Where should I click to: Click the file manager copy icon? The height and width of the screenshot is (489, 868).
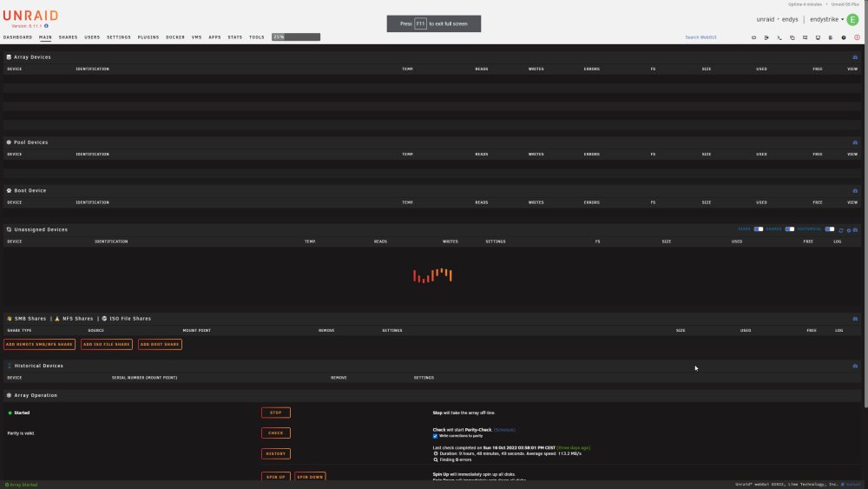click(x=792, y=37)
